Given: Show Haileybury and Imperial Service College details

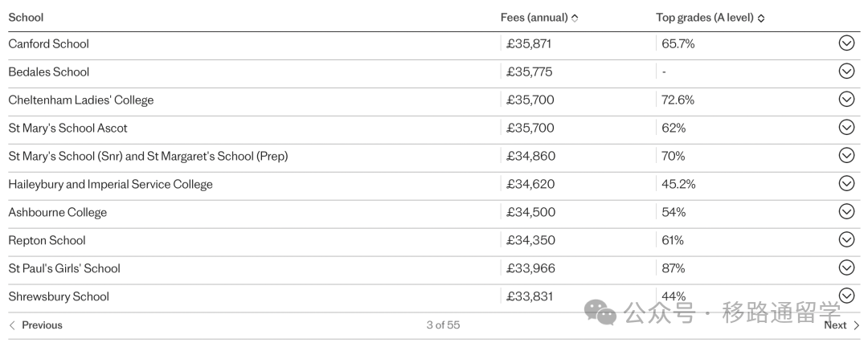Looking at the screenshot, I should point(846,183).
